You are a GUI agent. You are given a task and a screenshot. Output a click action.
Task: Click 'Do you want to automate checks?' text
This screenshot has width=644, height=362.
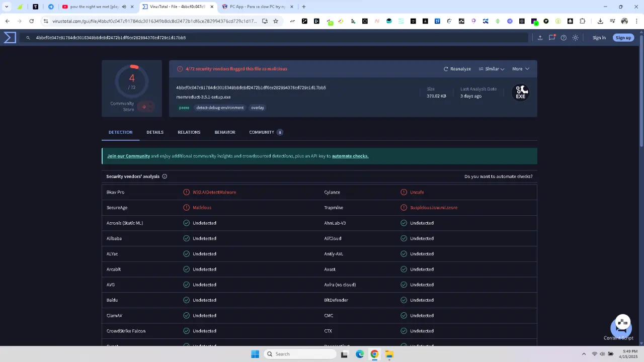pyautogui.click(x=498, y=176)
